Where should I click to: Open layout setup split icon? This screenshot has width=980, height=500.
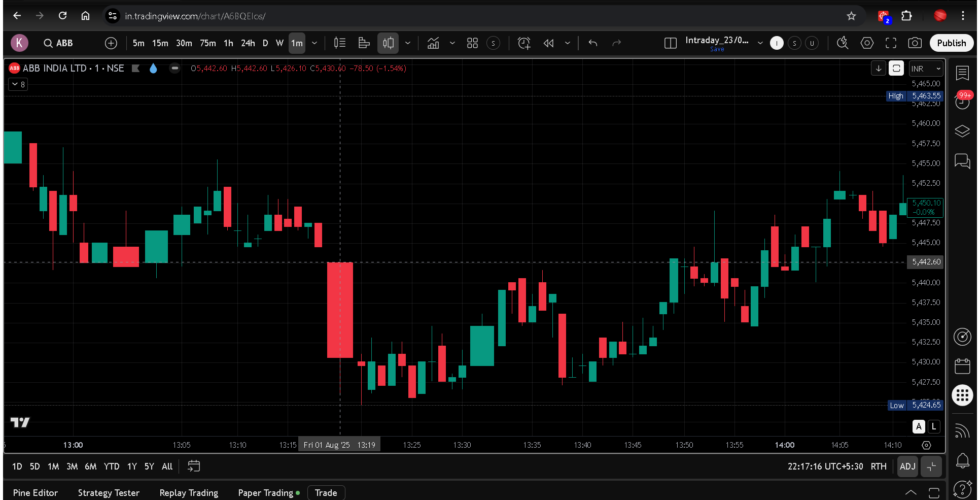pos(670,43)
